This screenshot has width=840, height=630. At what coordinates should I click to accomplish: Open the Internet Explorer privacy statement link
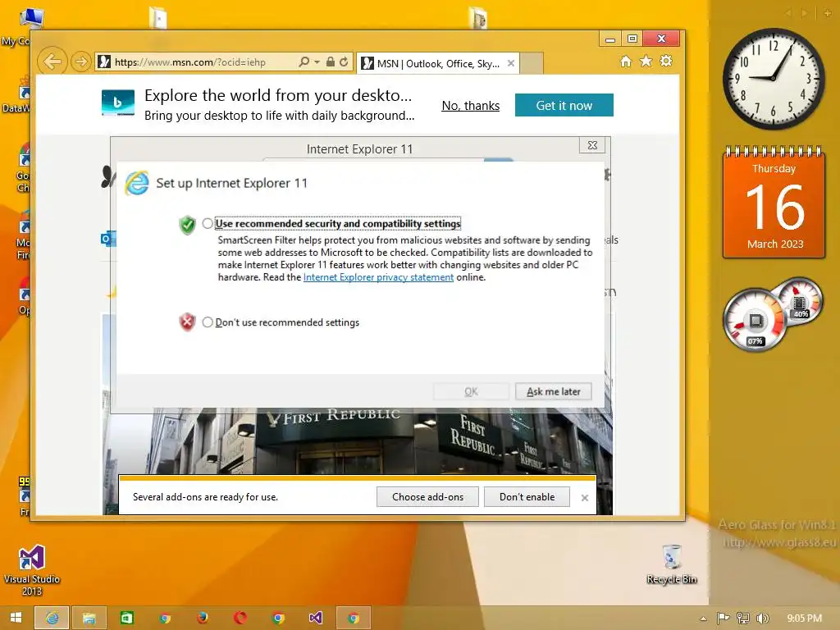(x=378, y=277)
